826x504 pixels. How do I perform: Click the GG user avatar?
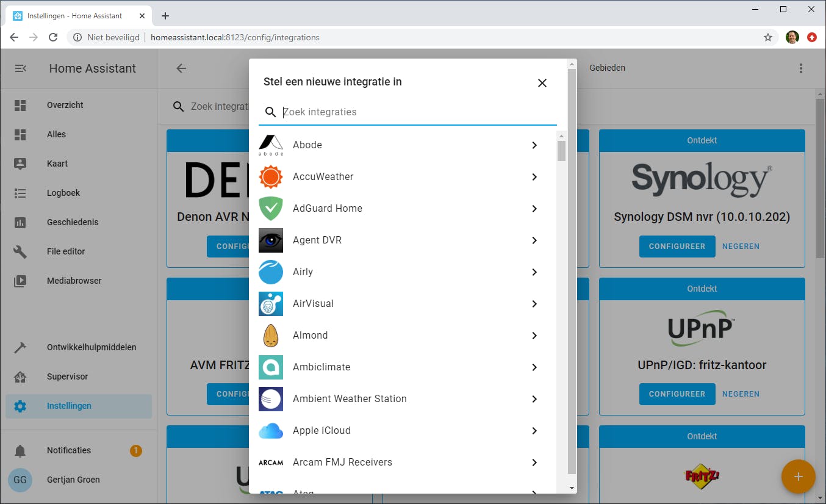pyautogui.click(x=20, y=480)
